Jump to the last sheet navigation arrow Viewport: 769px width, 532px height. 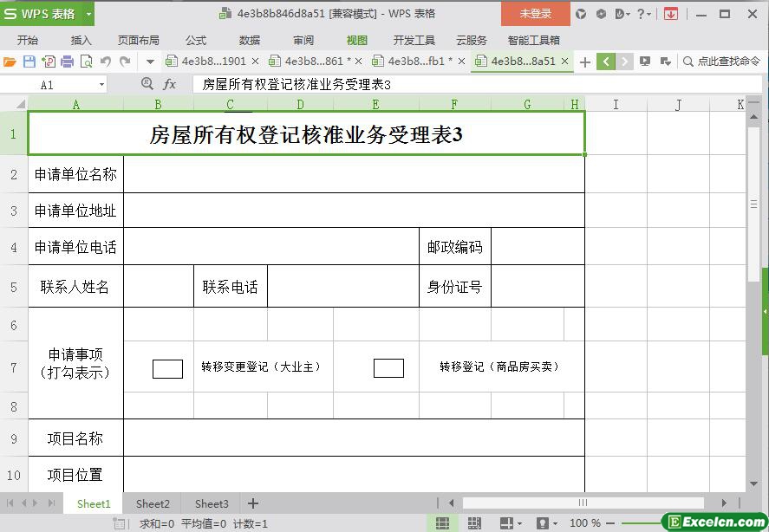coord(51,503)
